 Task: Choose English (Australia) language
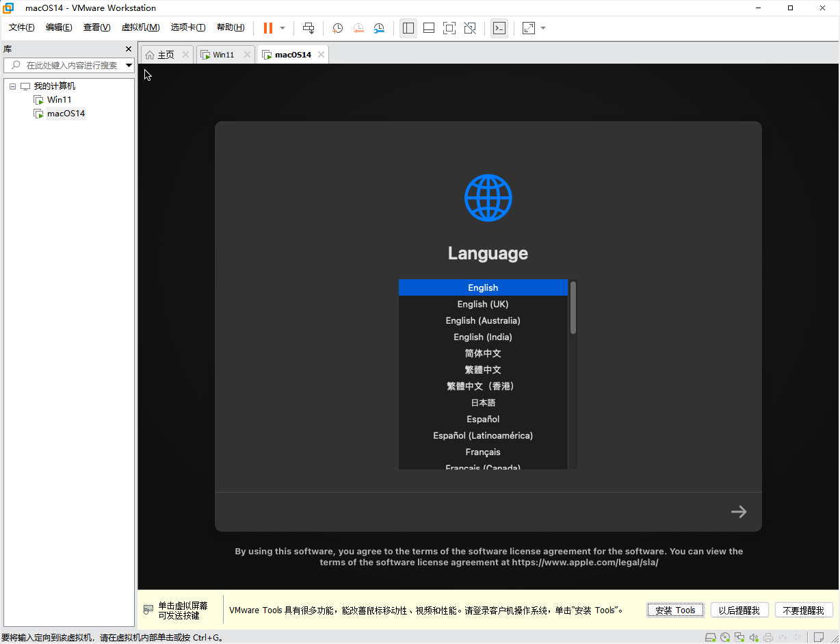[x=483, y=320]
